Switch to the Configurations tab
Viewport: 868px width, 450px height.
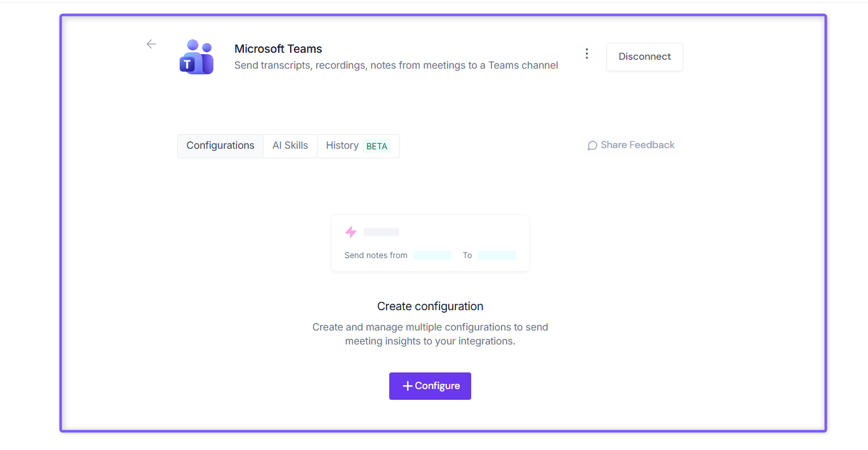click(220, 146)
